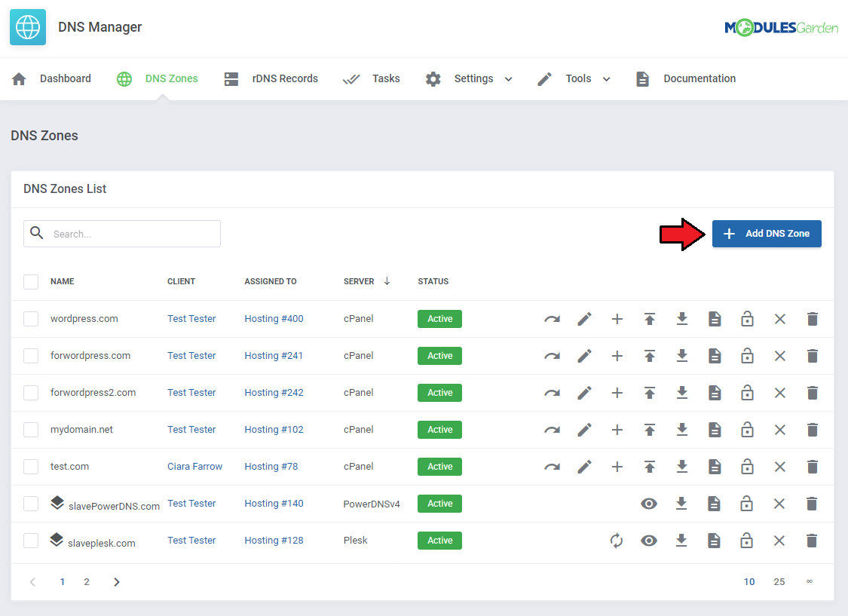Image resolution: width=848 pixels, height=616 pixels.
Task: Open the Dashboard tab
Action: (x=51, y=79)
